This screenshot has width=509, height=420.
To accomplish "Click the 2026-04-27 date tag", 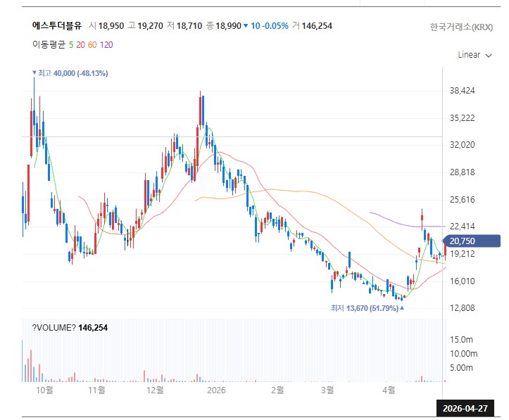I will coord(465,408).
